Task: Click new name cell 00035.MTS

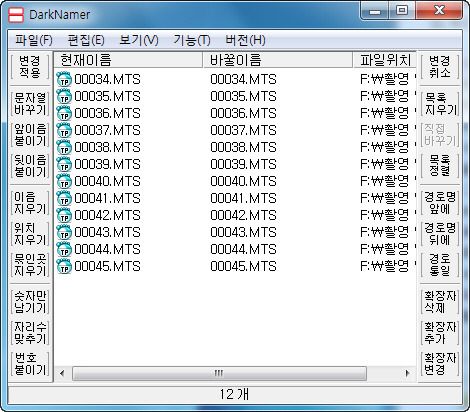Action: tap(243, 96)
